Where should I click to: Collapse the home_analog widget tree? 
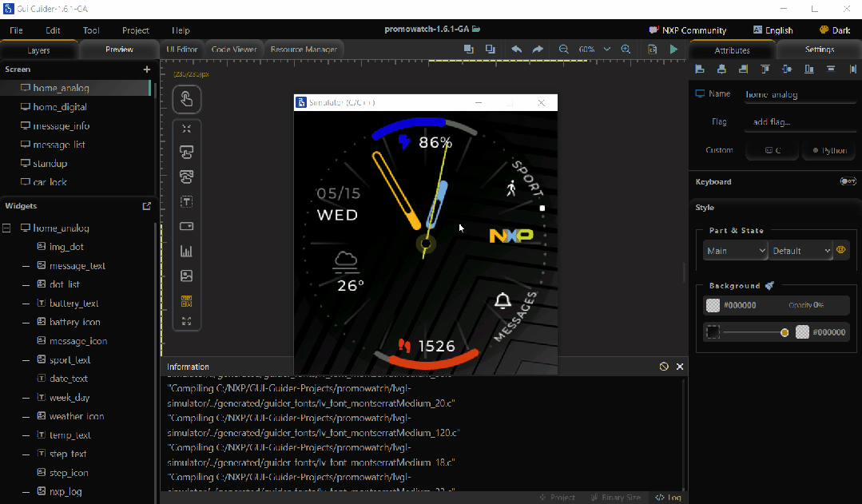coord(6,228)
